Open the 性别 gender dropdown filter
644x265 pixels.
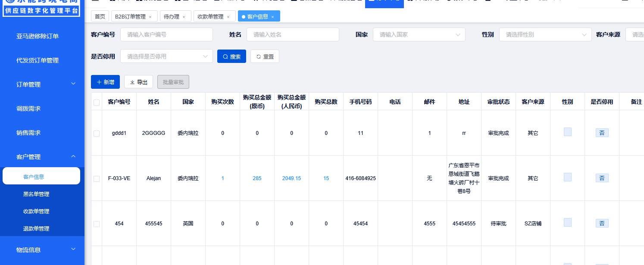click(545, 34)
